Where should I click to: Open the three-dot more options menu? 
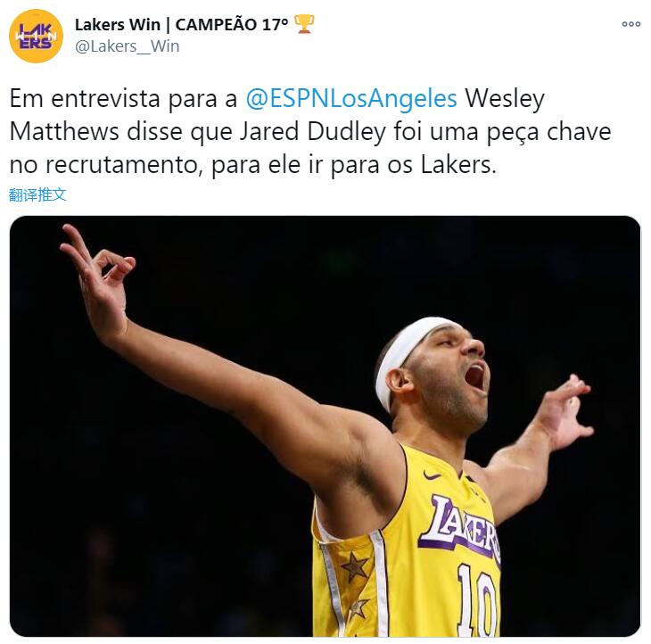click(630, 24)
